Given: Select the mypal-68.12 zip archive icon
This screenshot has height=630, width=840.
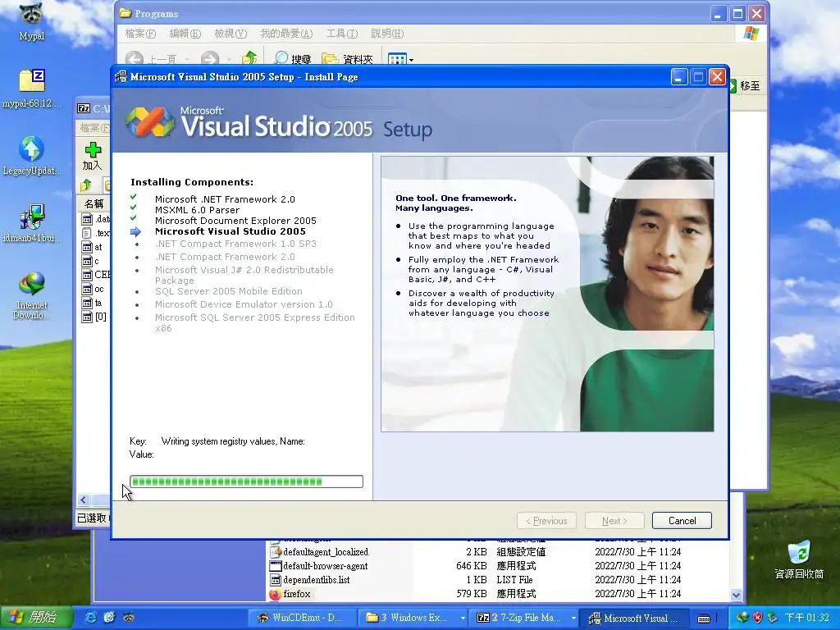Looking at the screenshot, I should pos(32,89).
